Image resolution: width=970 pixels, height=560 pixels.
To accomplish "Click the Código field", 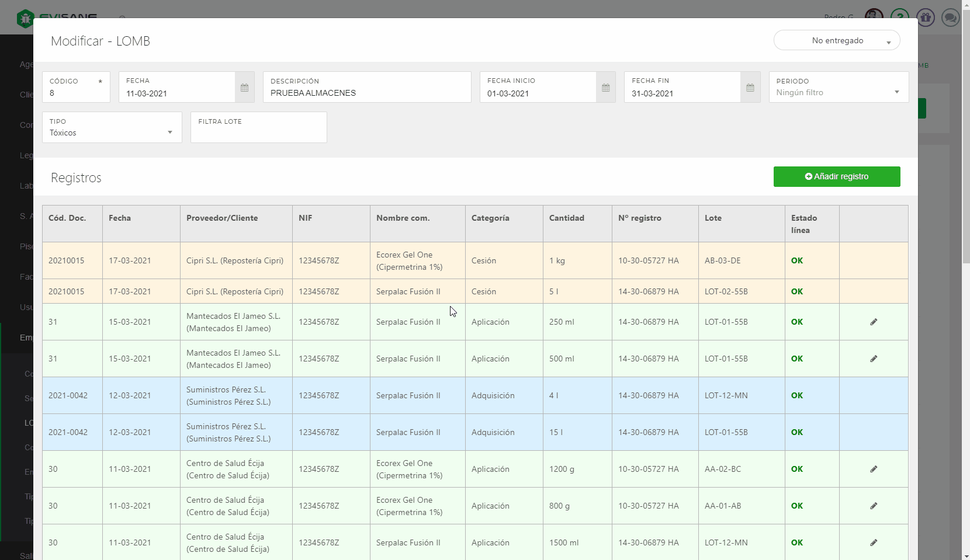I will 76,93.
